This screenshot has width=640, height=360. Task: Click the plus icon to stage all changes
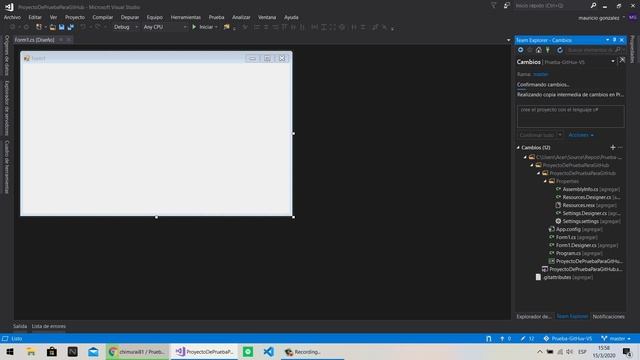coord(613,147)
